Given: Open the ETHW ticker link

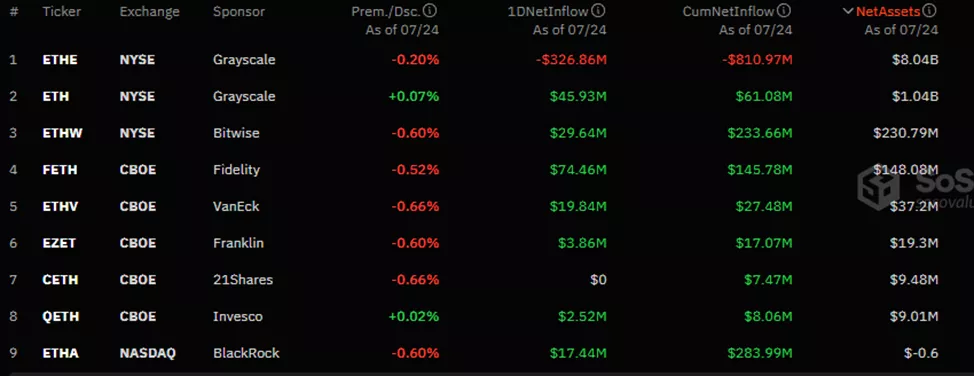Looking at the screenshot, I should pos(61,134).
